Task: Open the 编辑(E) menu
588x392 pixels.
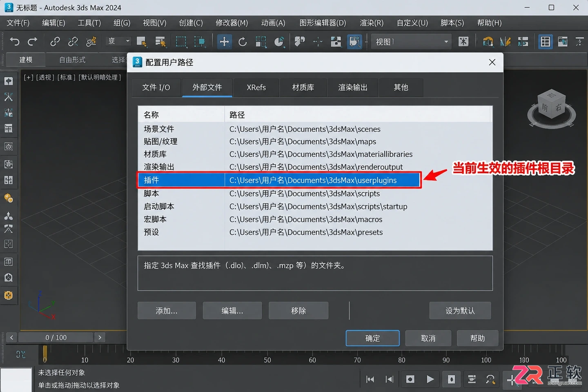Action: [x=53, y=23]
